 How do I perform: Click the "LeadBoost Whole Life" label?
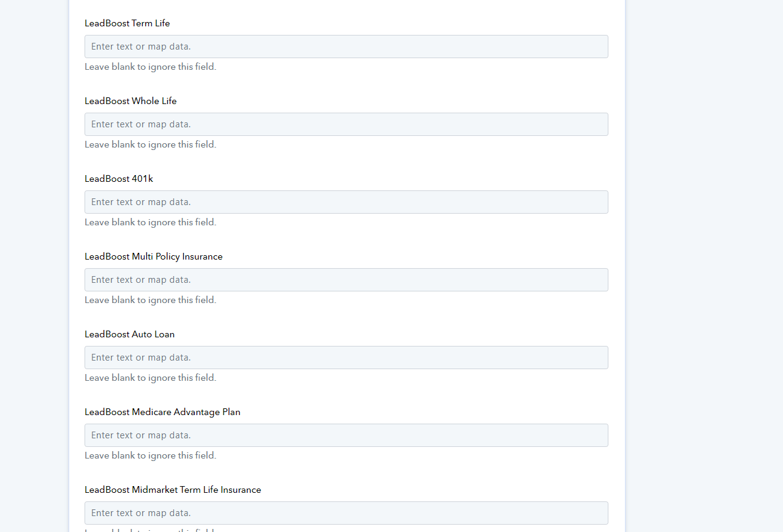(x=130, y=101)
